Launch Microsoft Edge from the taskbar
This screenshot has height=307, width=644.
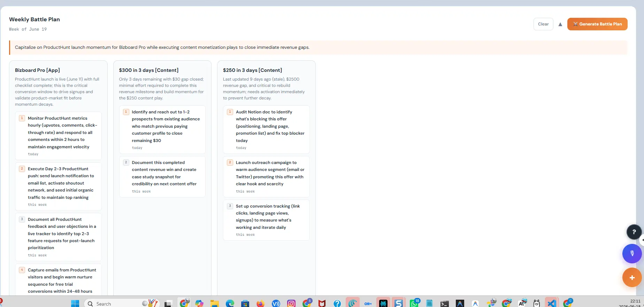tap(230, 304)
